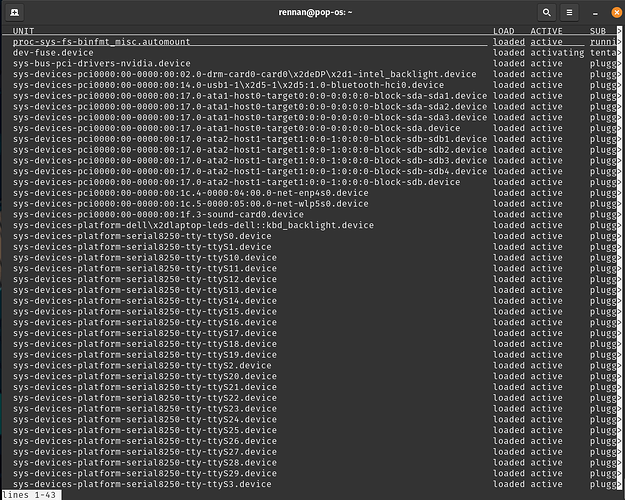
Task: Close the terminal window
Action: (x=616, y=12)
